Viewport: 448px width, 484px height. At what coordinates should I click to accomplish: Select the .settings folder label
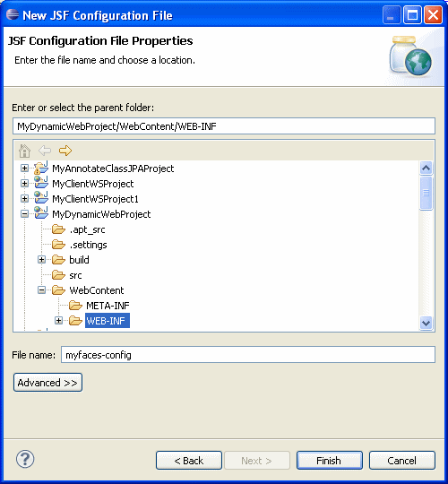pyautogui.click(x=88, y=245)
